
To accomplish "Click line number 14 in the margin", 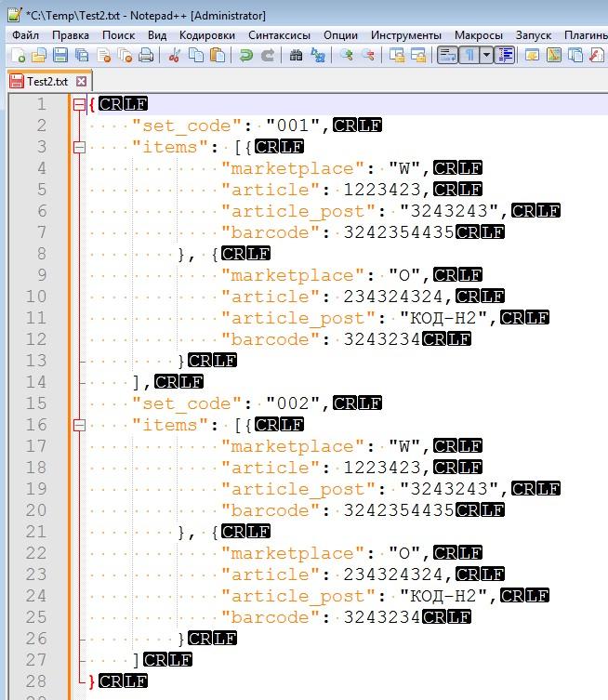I will tap(35, 382).
